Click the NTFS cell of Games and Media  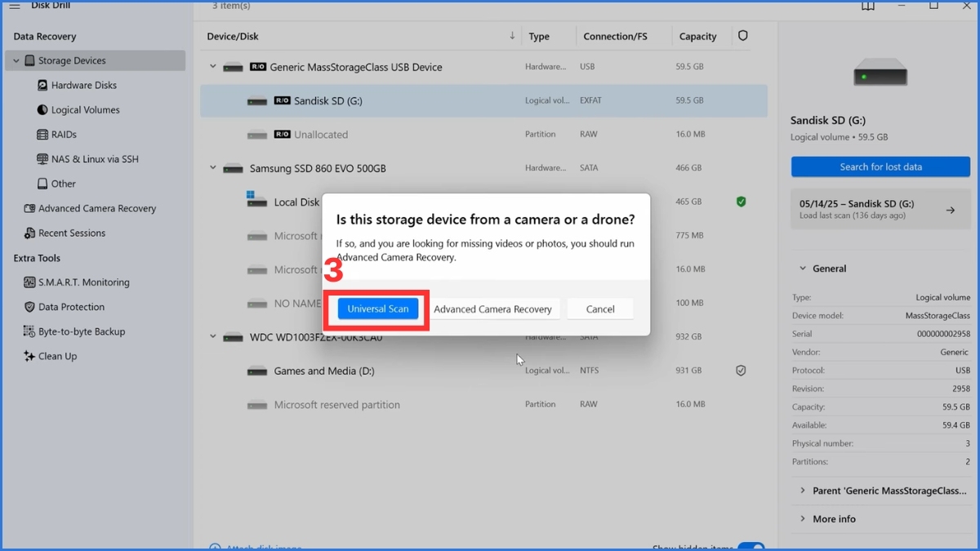point(590,371)
